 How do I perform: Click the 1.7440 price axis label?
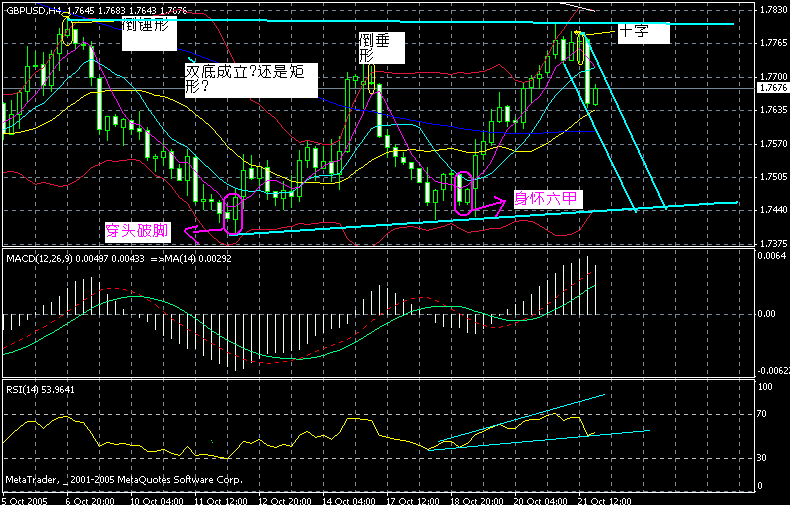pyautogui.click(x=773, y=209)
